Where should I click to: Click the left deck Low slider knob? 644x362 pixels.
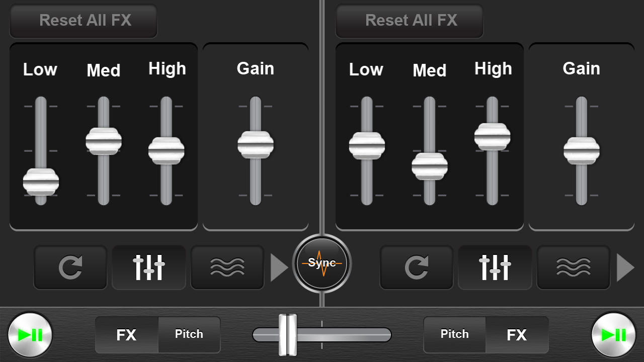point(41,182)
